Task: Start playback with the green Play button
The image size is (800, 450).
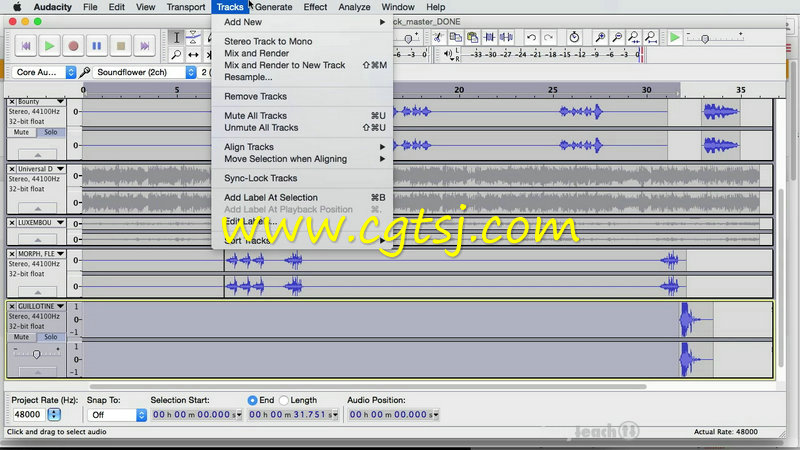Action: 49,46
